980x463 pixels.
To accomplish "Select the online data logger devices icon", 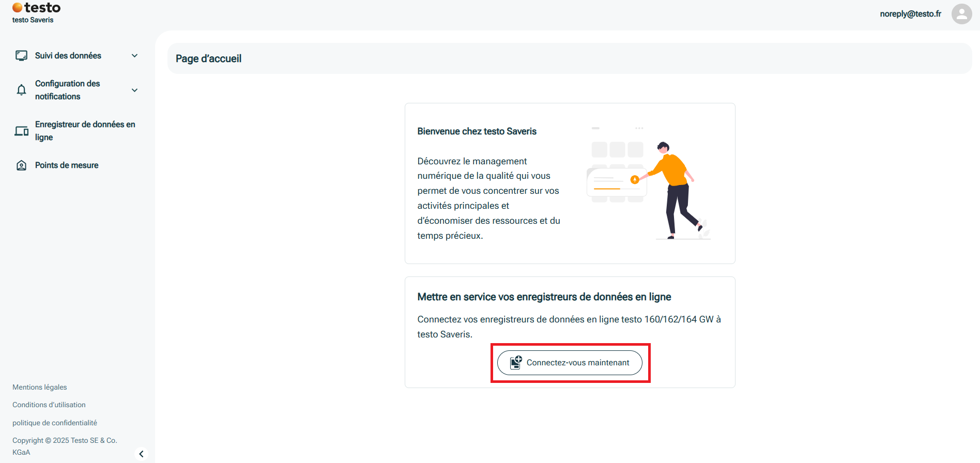I will click(21, 131).
